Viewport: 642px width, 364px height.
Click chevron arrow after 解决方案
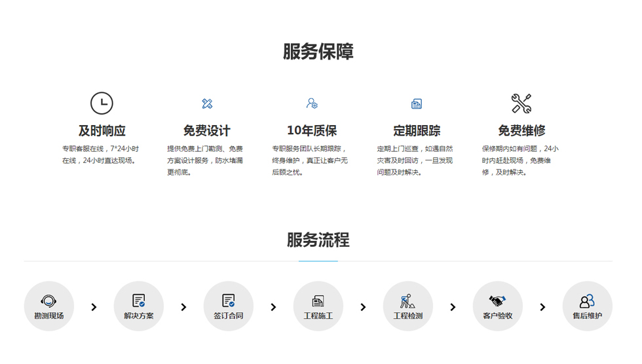pos(183,307)
